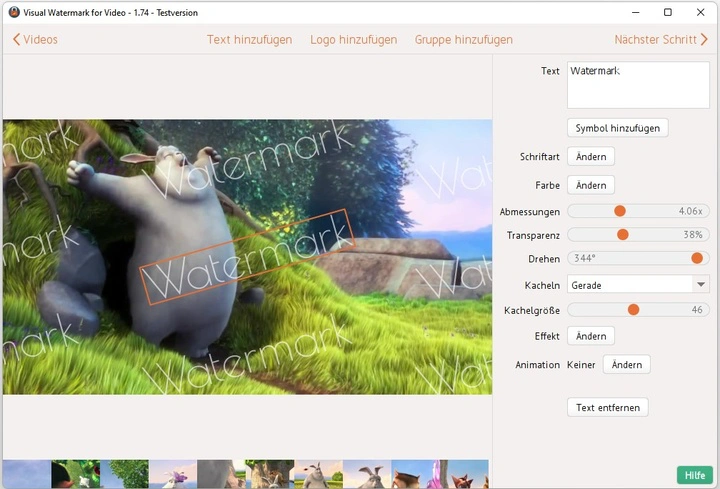
Task: Open Hilfe with the green button
Action: pyautogui.click(x=695, y=475)
